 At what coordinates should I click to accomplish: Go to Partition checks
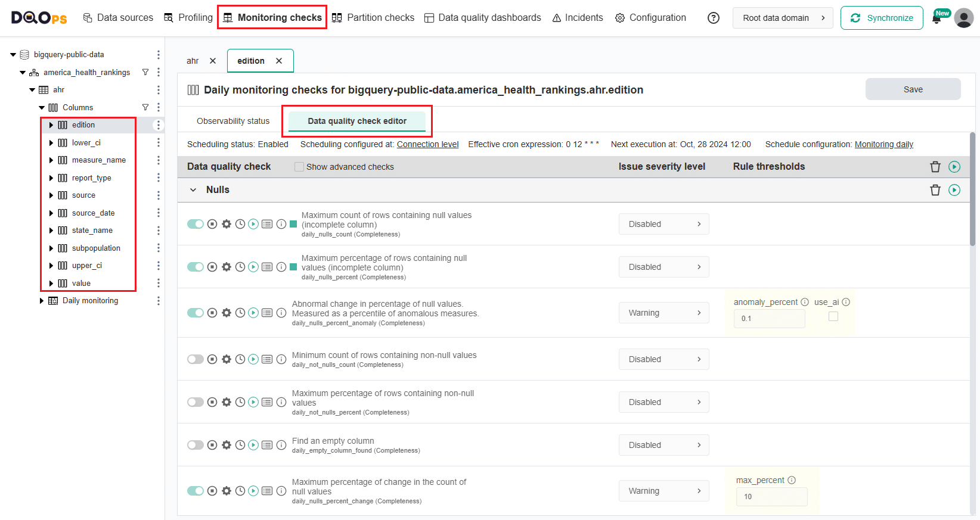coord(373,18)
